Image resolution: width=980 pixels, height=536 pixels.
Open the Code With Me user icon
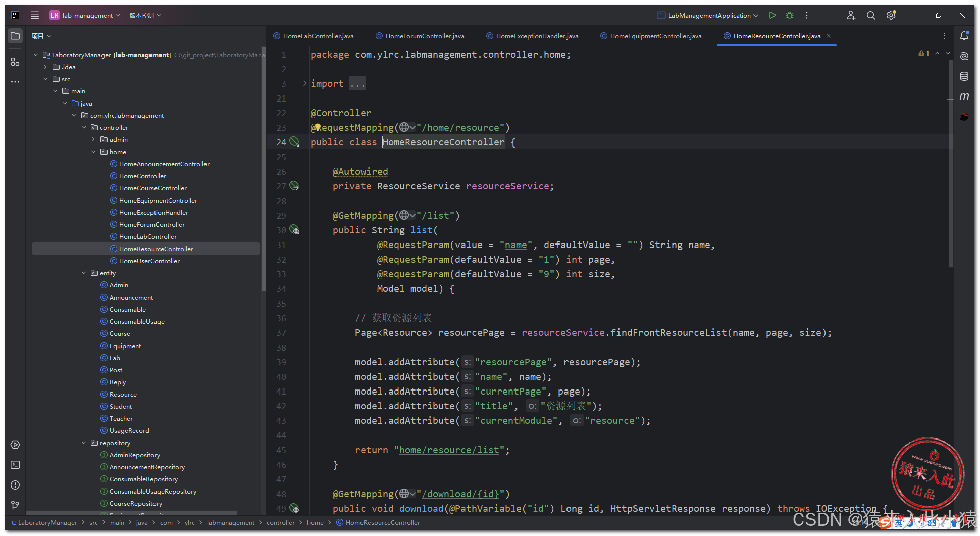(x=851, y=15)
